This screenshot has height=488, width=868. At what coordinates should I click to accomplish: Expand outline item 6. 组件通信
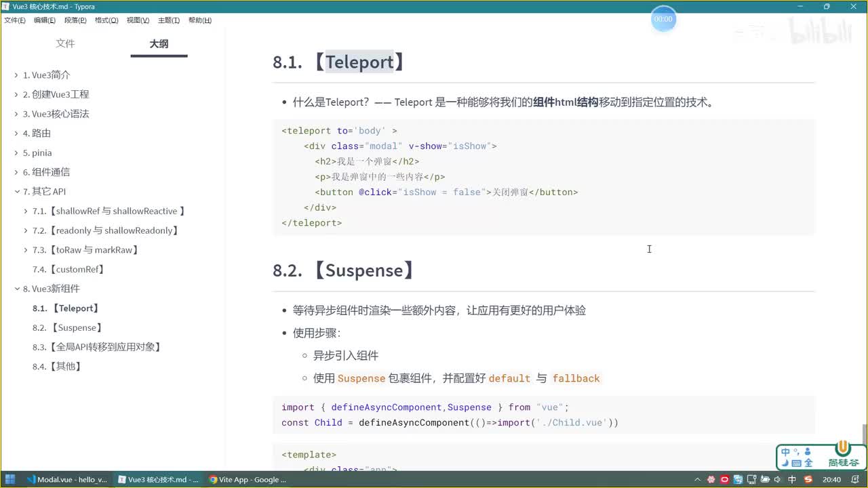16,172
